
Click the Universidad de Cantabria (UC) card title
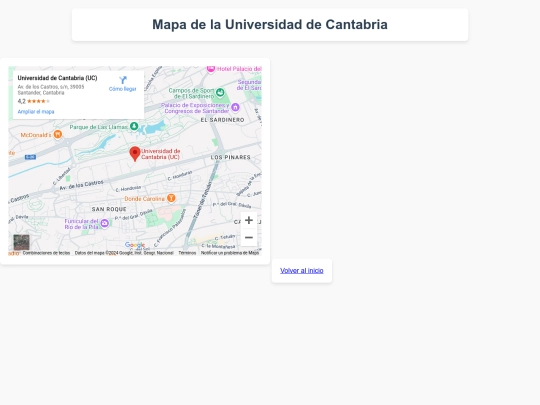tap(58, 78)
